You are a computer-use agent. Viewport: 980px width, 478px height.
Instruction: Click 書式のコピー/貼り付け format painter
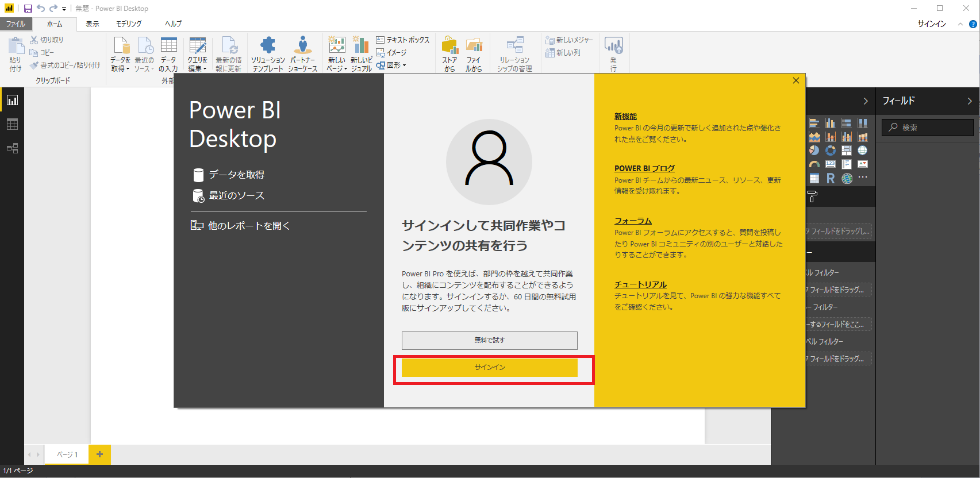coord(65,65)
